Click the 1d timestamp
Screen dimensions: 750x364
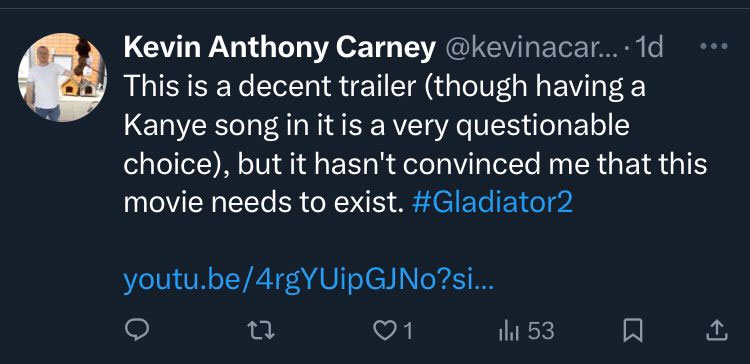click(x=647, y=47)
